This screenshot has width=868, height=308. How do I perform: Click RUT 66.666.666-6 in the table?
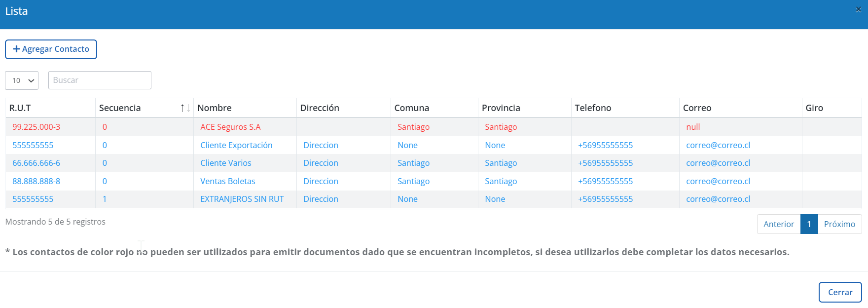[x=36, y=163]
